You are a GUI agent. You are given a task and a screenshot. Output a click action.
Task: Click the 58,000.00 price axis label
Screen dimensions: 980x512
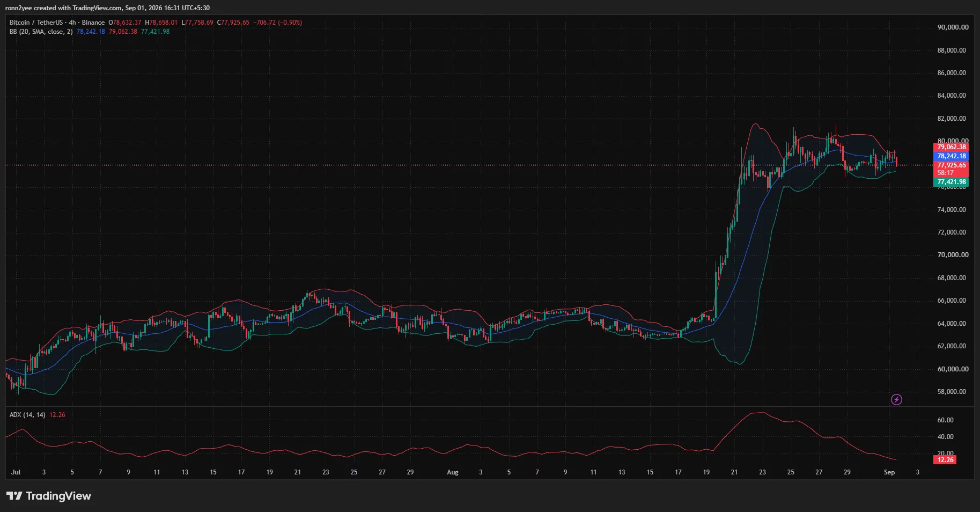coord(952,392)
